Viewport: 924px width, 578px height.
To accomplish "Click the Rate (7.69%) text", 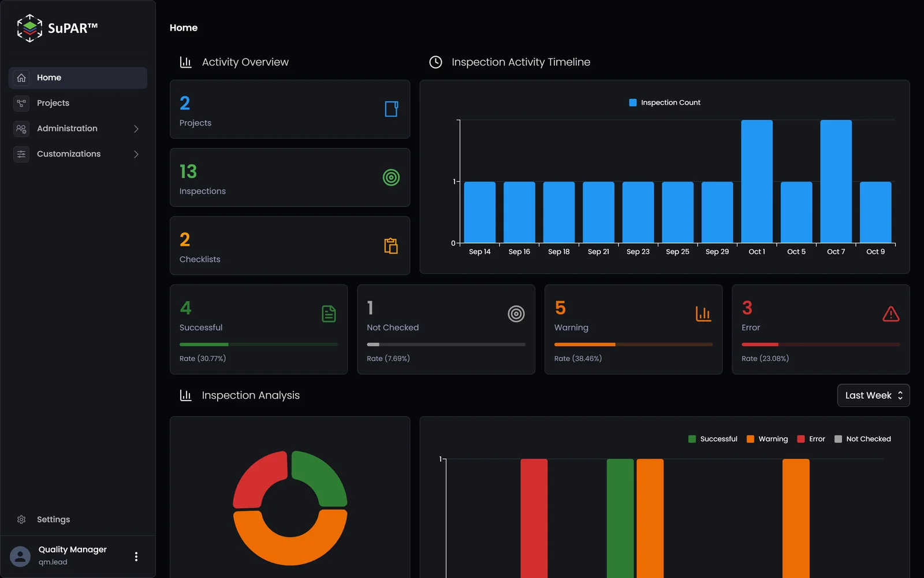I will [388, 358].
